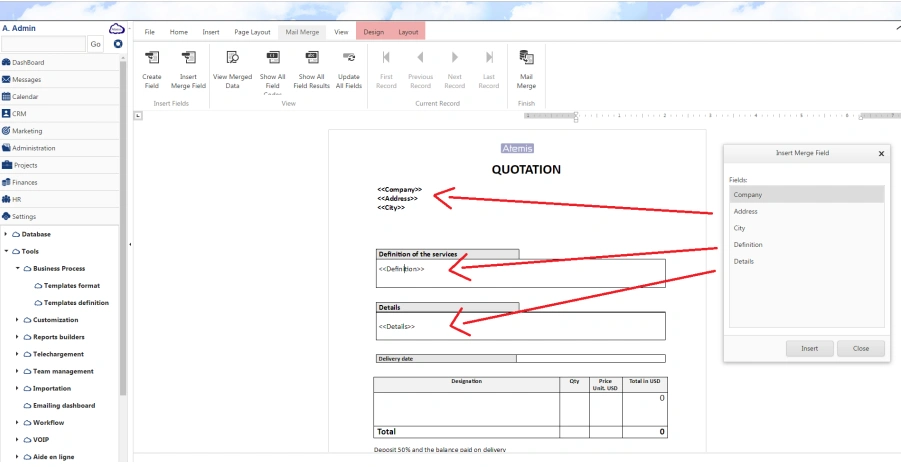This screenshot has height=467, width=901.
Task: Open the Design ribbon tab
Action: click(x=373, y=32)
